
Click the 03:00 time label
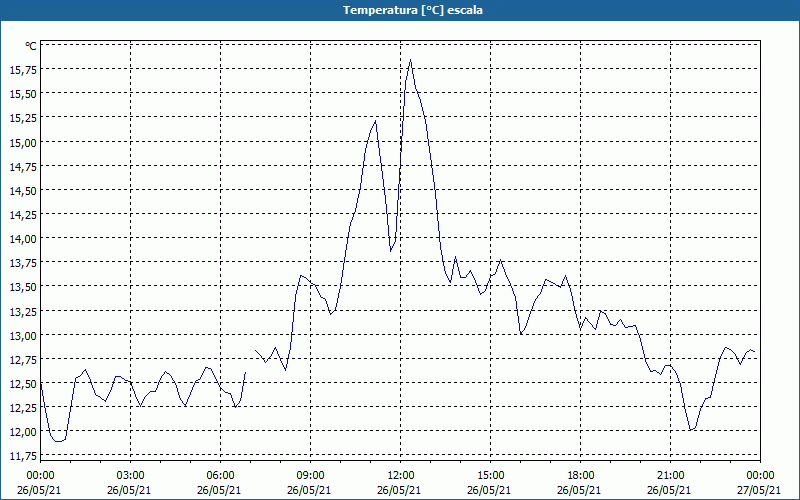pos(130,476)
